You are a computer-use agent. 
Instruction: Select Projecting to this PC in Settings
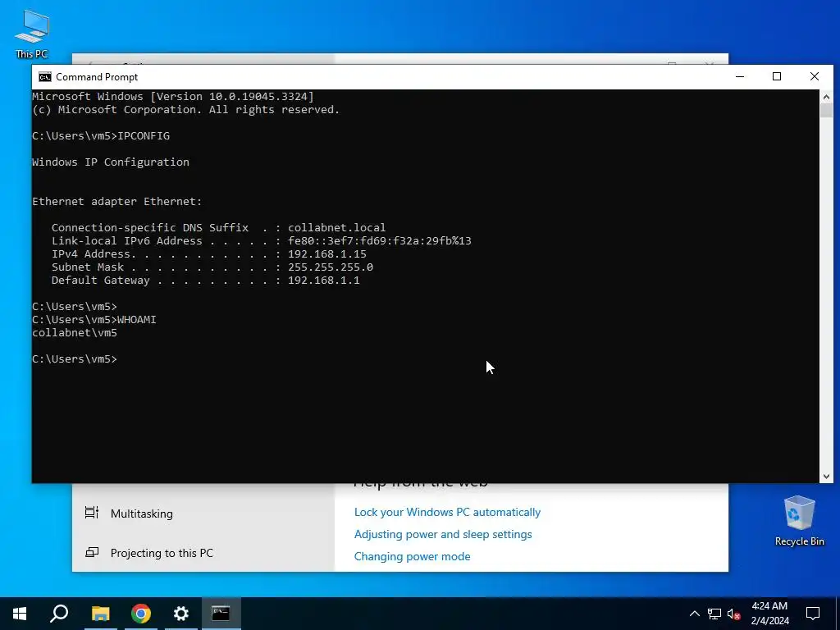coord(162,553)
